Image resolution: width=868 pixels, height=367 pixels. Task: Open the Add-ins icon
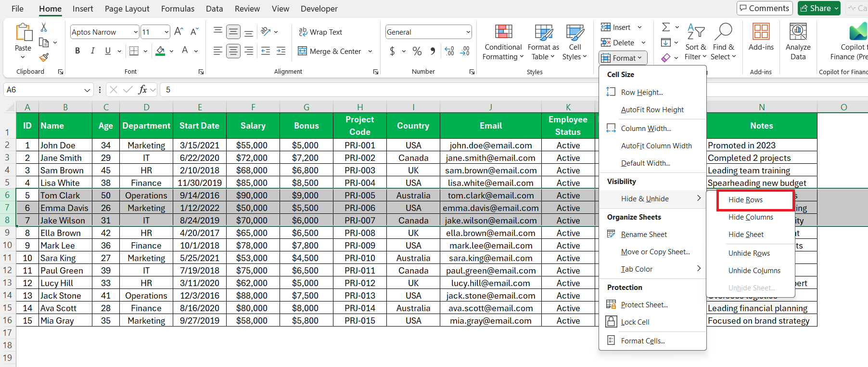(761, 32)
